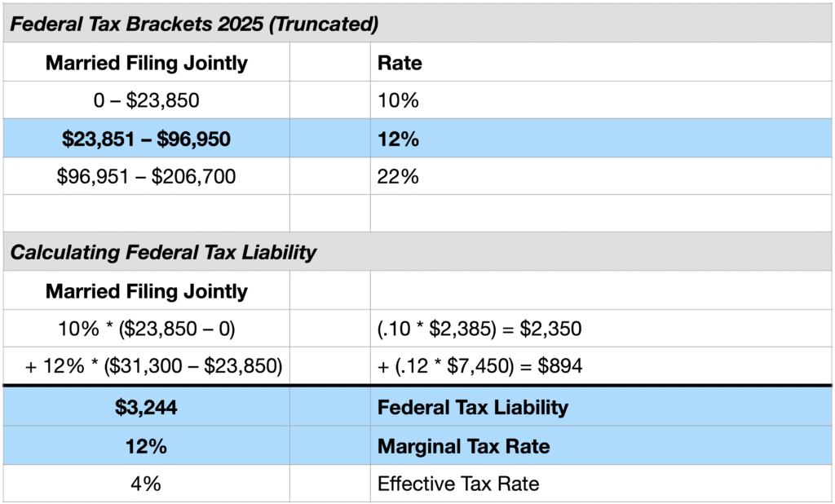Click the Marginal Tax Rate label
Viewport: 835px width, 504px height.
[463, 446]
